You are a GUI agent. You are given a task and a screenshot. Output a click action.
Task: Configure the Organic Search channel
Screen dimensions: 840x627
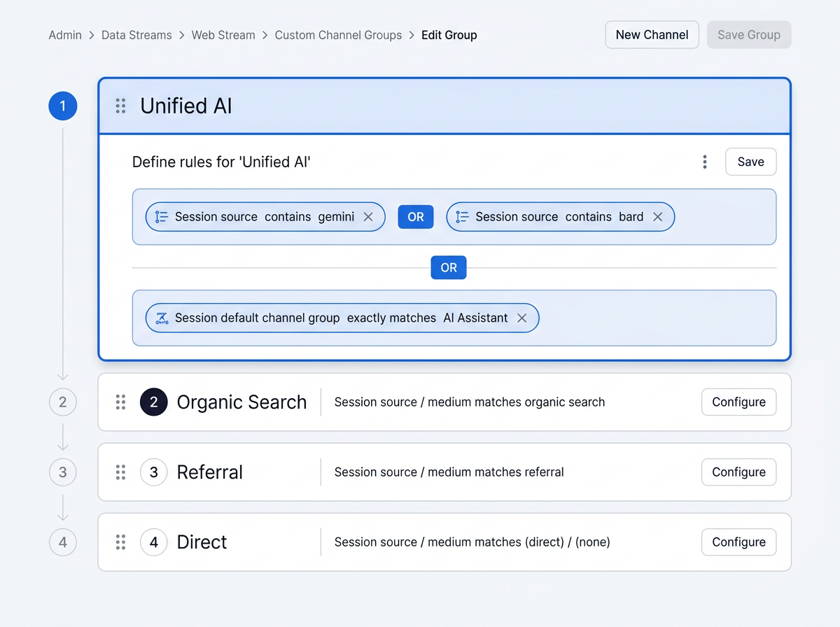coord(738,402)
